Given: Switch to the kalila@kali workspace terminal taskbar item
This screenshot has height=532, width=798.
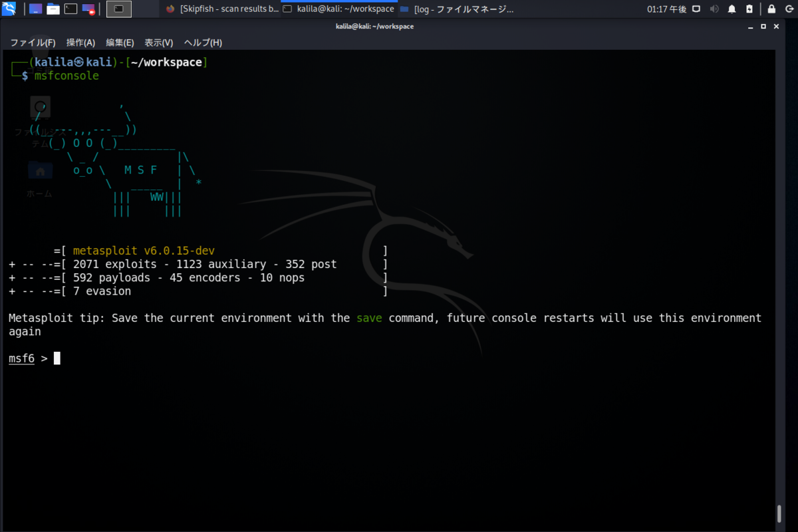Looking at the screenshot, I should pyautogui.click(x=338, y=9).
